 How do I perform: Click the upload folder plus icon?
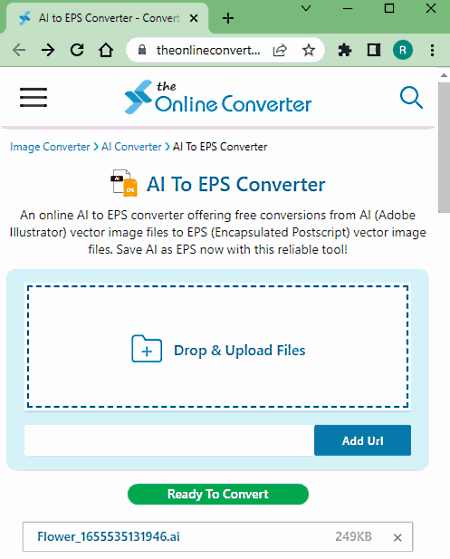pyautogui.click(x=147, y=349)
